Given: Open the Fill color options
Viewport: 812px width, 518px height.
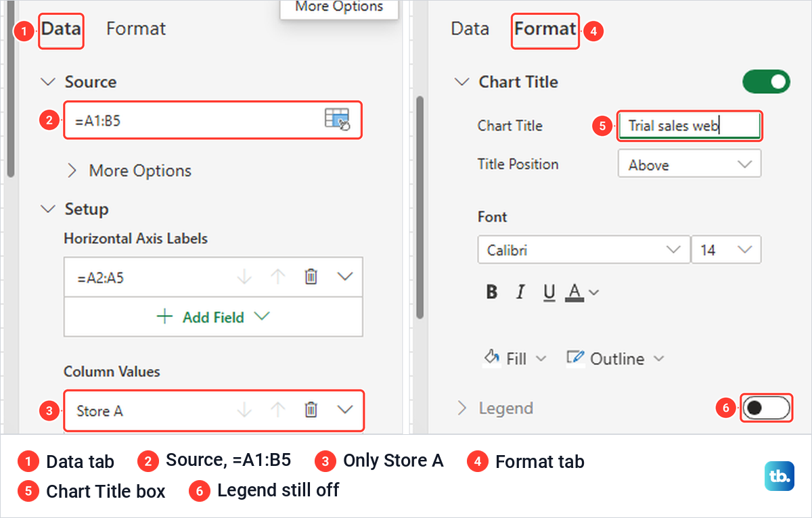Looking at the screenshot, I should pos(515,358).
